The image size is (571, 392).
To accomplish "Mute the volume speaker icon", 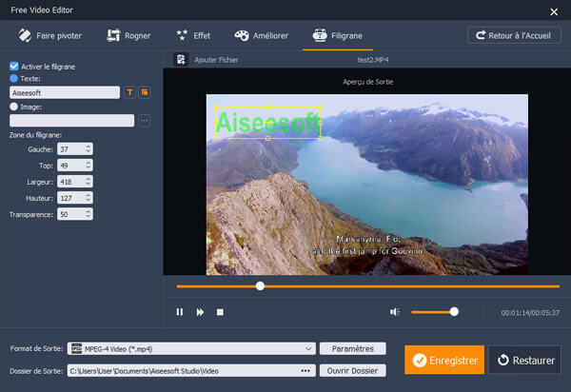I will (394, 312).
